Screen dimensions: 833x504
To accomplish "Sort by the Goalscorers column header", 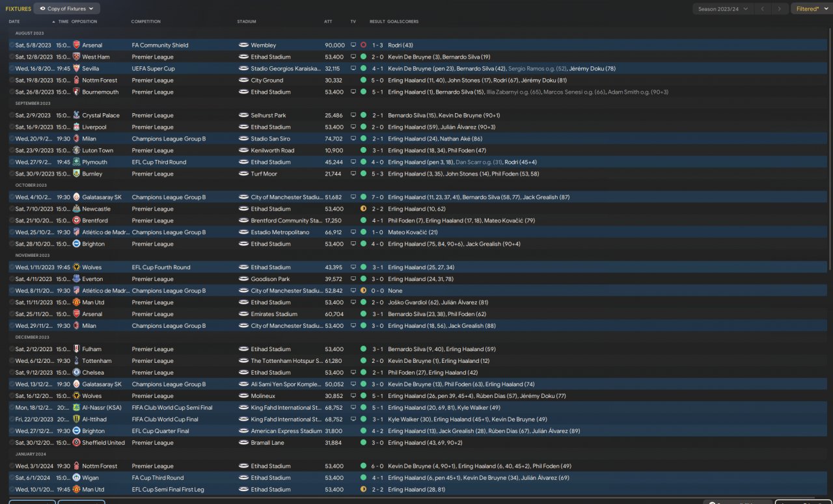I will 403,21.
